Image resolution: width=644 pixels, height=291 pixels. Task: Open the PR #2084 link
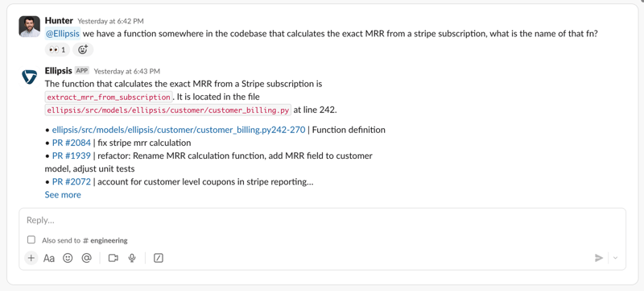[72, 143]
